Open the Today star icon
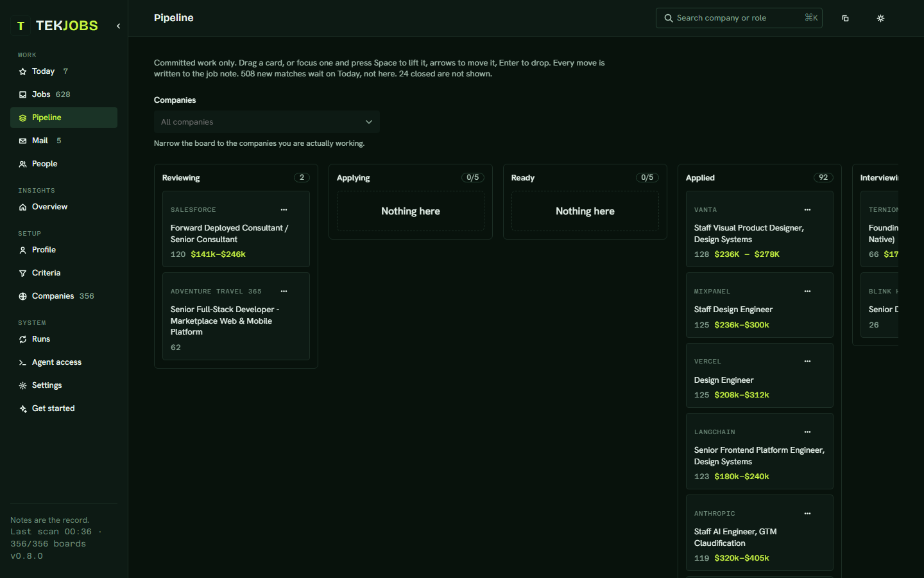The height and width of the screenshot is (578, 924). click(x=22, y=71)
